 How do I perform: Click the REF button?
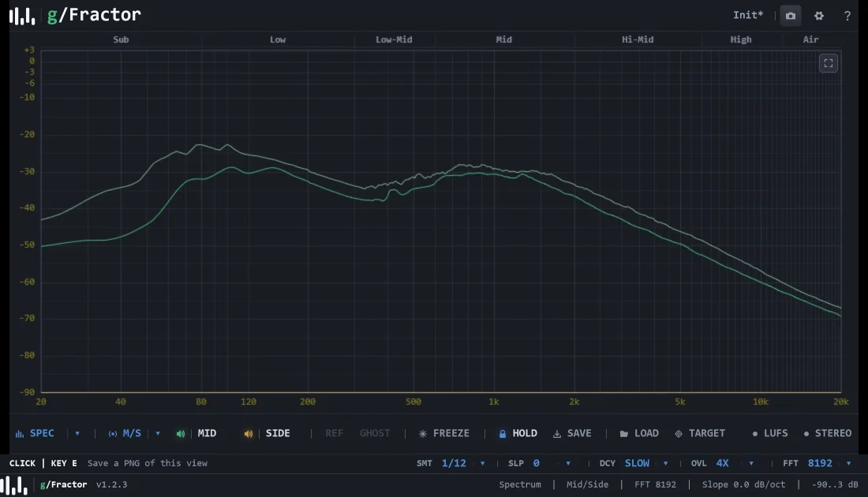click(x=334, y=433)
